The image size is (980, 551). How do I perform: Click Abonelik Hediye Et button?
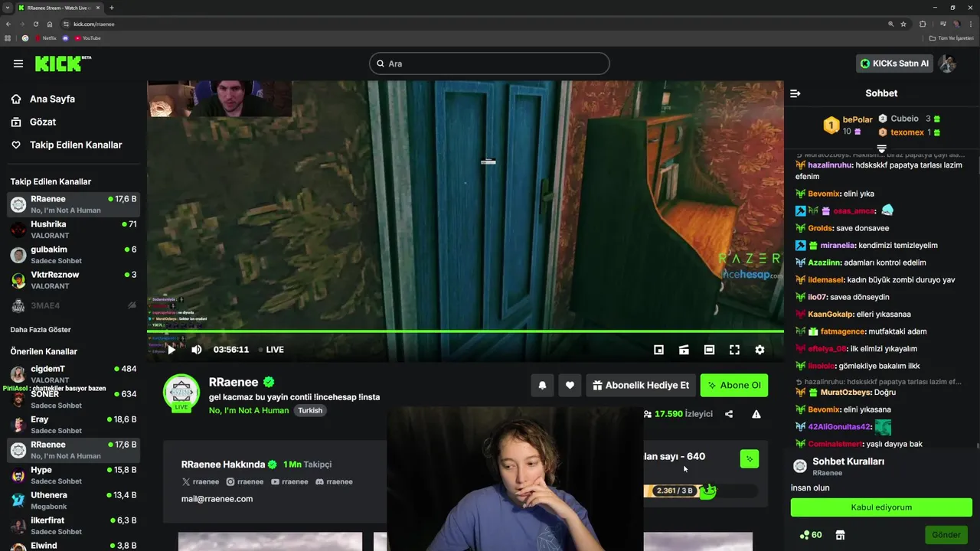[x=641, y=385]
